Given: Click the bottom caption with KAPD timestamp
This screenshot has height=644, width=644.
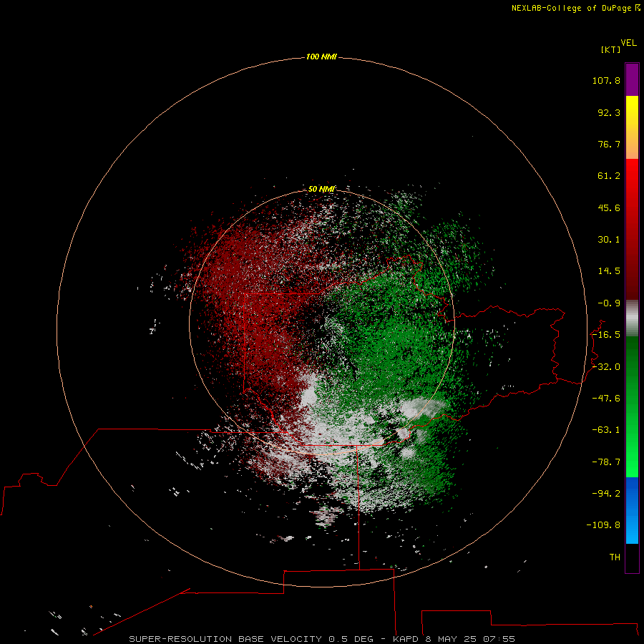Looking at the screenshot, I should point(322,639).
